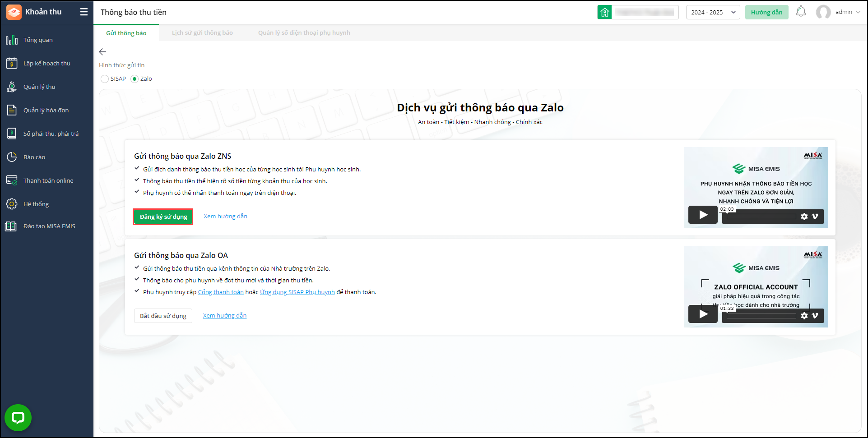Click the Zalo OA video thumbnail
This screenshot has width=868, height=438.
point(756,287)
